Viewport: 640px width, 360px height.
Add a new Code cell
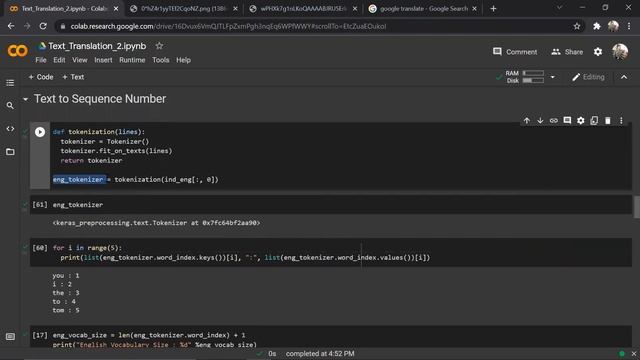[x=41, y=77]
